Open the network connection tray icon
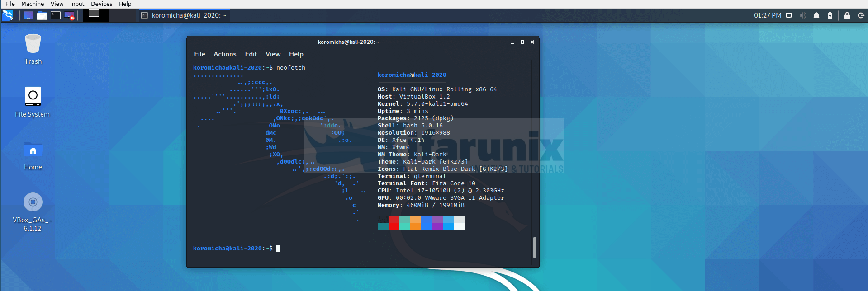The width and height of the screenshot is (868, 291). point(789,15)
